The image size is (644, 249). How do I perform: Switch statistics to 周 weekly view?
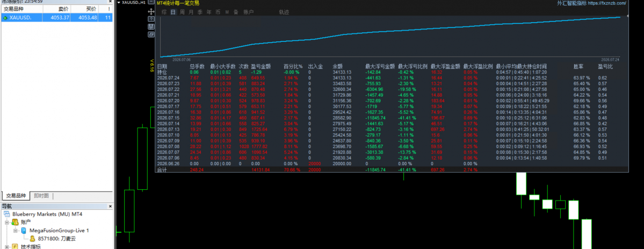point(182,12)
